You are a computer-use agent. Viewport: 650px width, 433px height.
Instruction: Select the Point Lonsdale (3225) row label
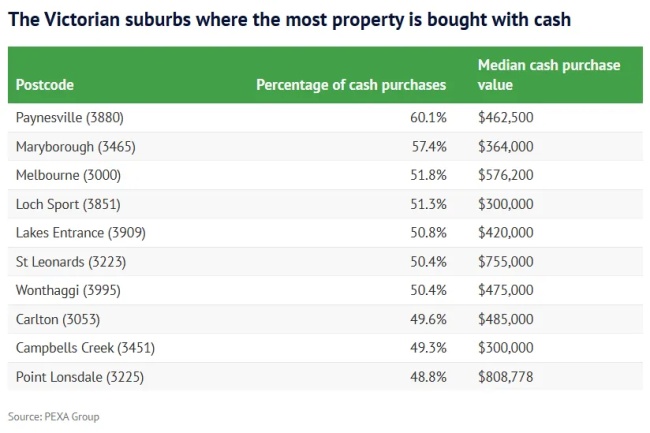pyautogui.click(x=78, y=378)
